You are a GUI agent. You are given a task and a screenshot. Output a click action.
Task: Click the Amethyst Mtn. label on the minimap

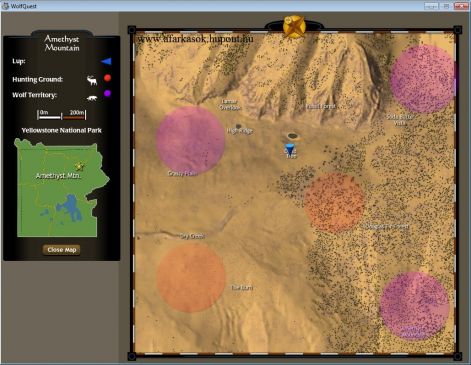tap(58, 176)
